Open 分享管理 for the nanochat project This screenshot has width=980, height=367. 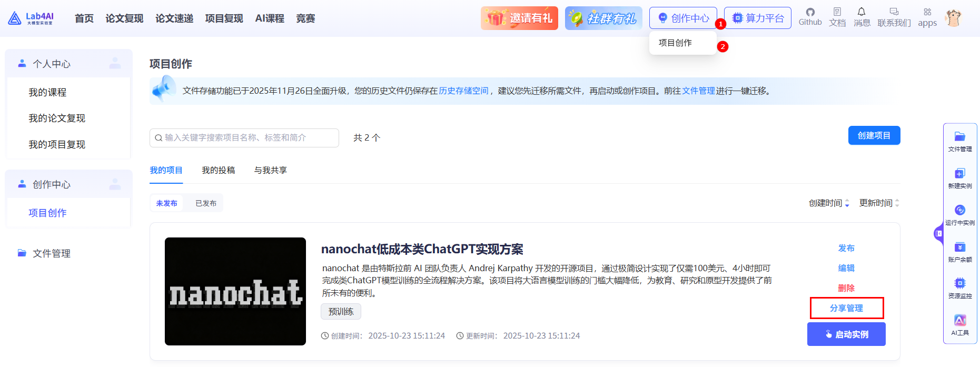846,308
